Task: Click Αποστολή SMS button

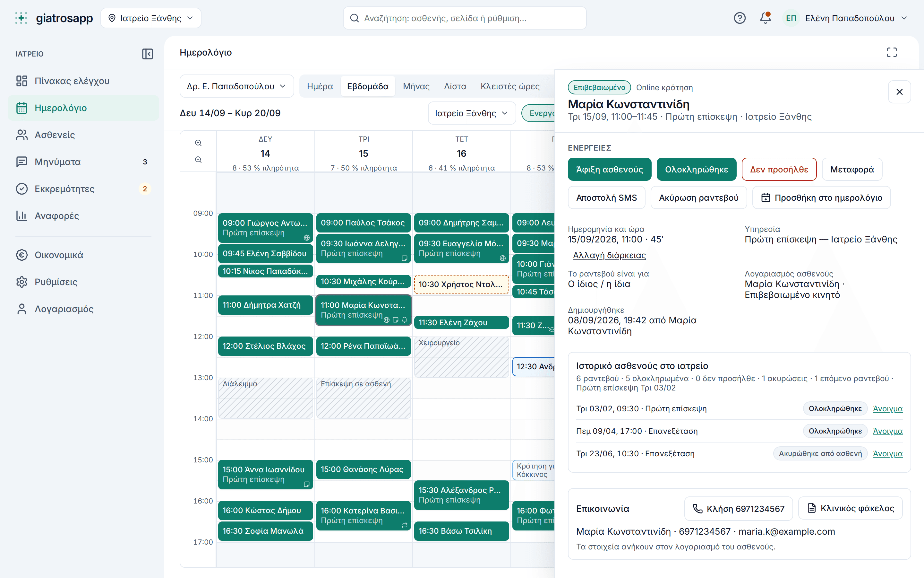Action: pos(606,197)
